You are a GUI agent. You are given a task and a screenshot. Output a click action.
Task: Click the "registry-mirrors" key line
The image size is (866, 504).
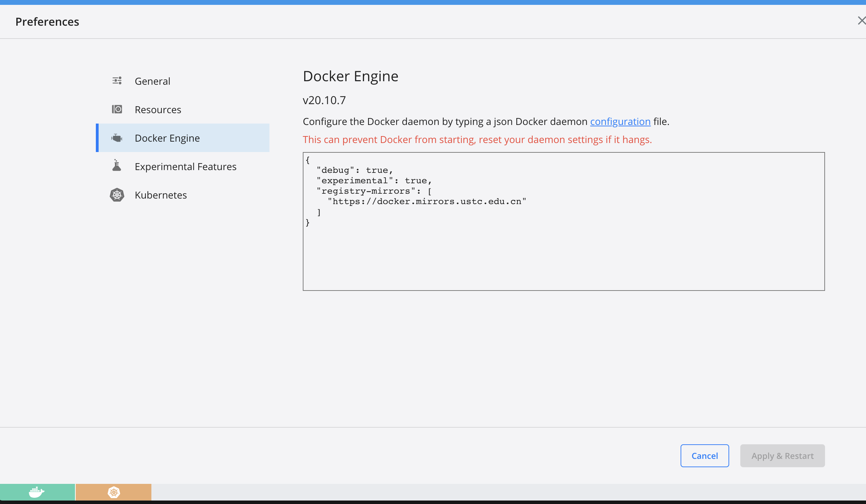[x=374, y=191]
